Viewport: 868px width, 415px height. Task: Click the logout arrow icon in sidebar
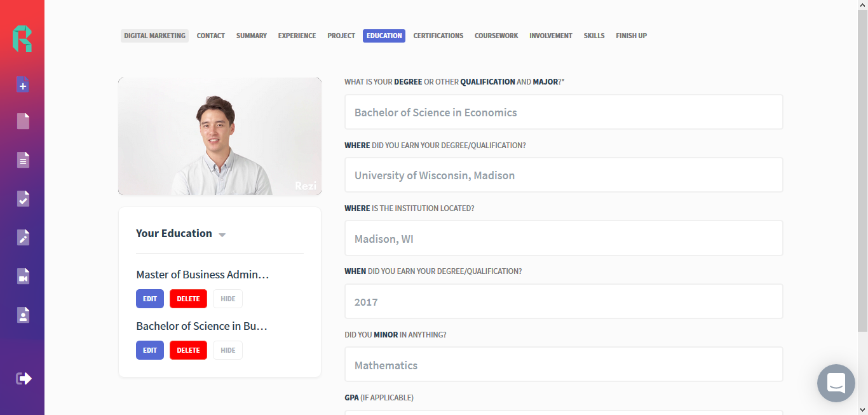[x=24, y=378]
